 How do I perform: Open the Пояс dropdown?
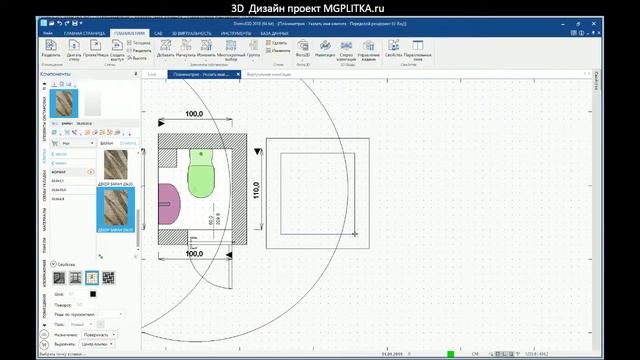click(81, 324)
